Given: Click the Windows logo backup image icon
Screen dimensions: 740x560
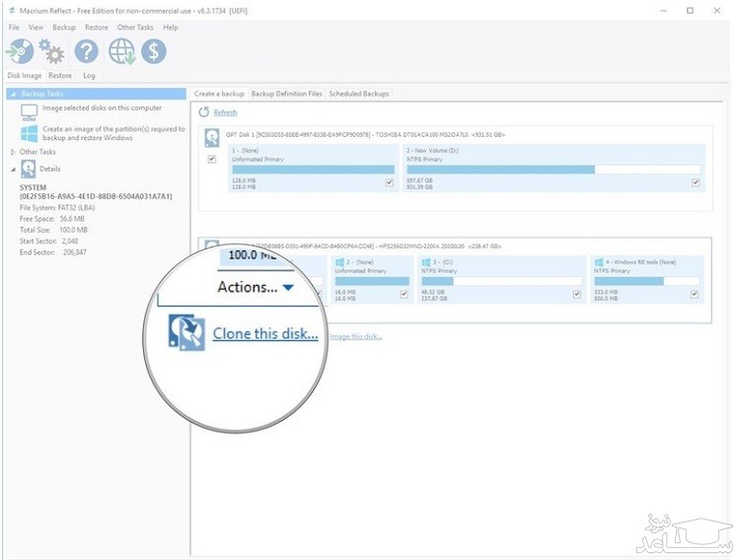Looking at the screenshot, I should pyautogui.click(x=29, y=133).
